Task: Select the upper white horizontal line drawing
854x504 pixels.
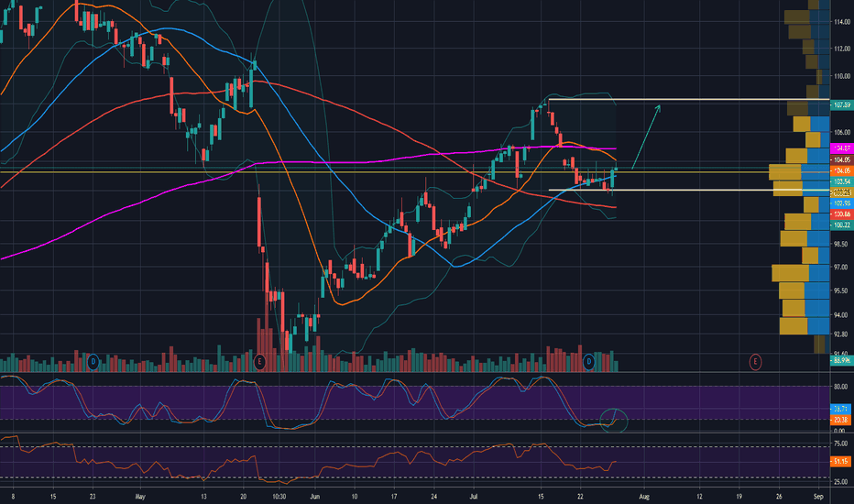Action: (688, 100)
